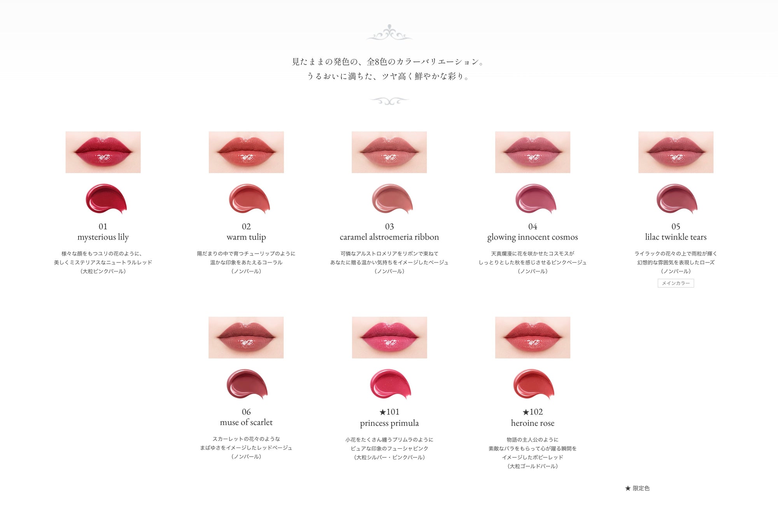The width and height of the screenshot is (778, 532).
Task: View the glowing innocent cosmos lip photo
Action: 533,152
